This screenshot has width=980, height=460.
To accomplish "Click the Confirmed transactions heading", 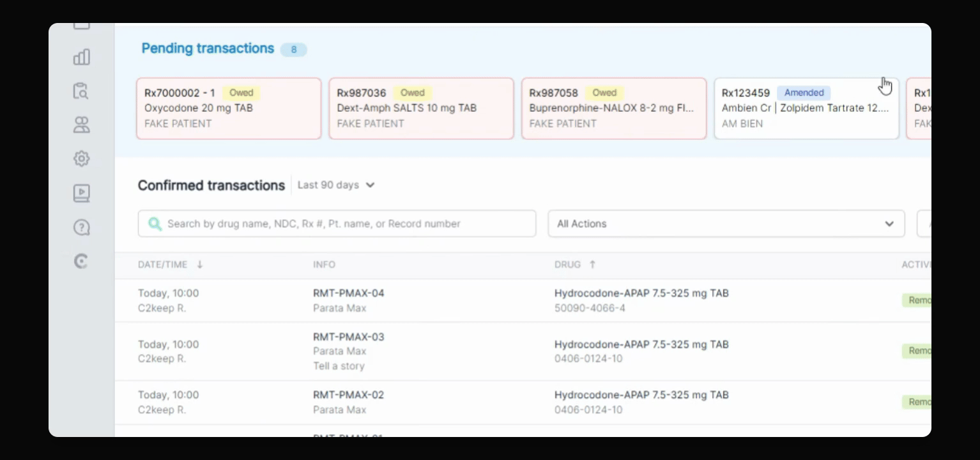I will pos(211,185).
